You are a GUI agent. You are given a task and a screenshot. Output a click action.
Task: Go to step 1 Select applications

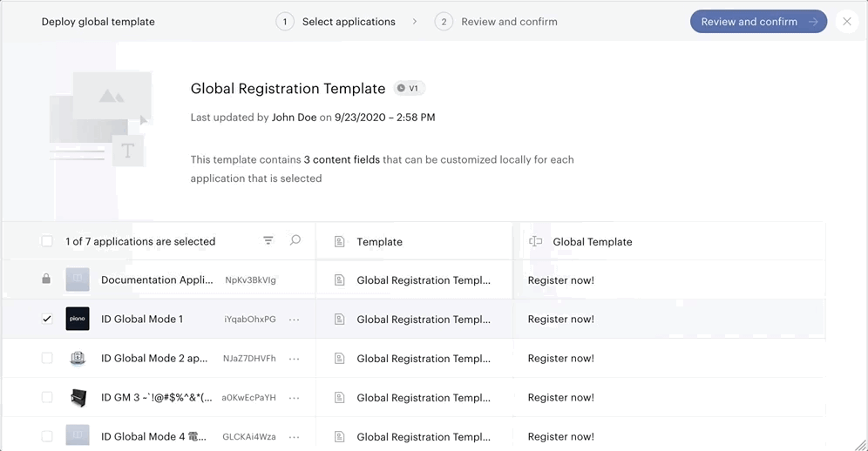336,22
